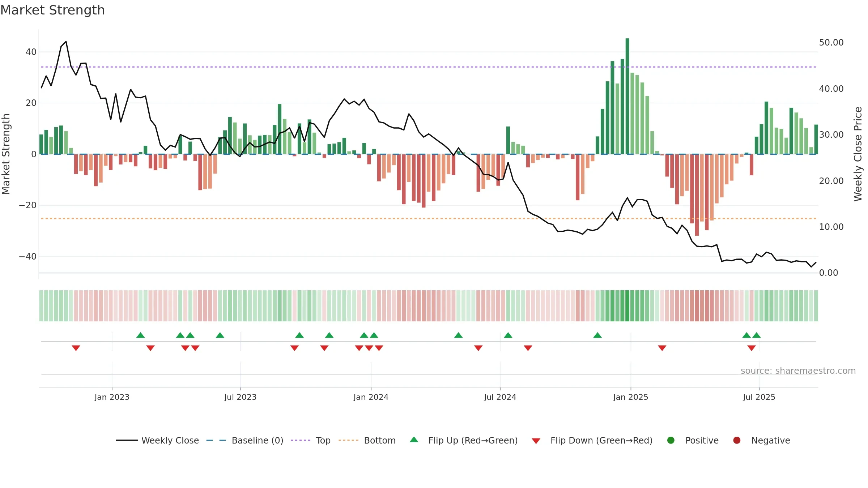Select the flip-up triangle in late 2024
The width and height of the screenshot is (868, 488).
click(597, 335)
